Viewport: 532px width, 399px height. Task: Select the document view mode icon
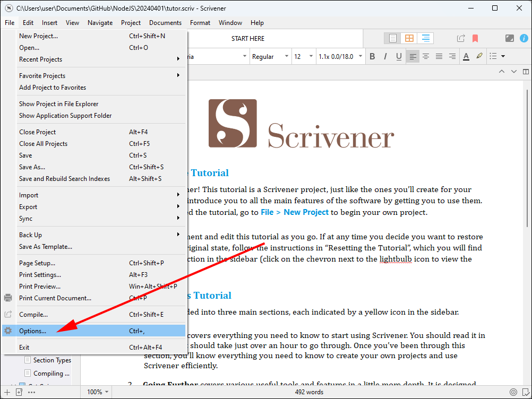click(x=392, y=38)
